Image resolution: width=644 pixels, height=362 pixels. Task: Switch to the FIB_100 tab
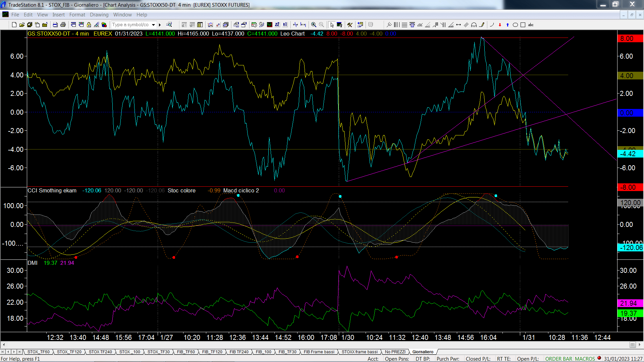point(263,352)
